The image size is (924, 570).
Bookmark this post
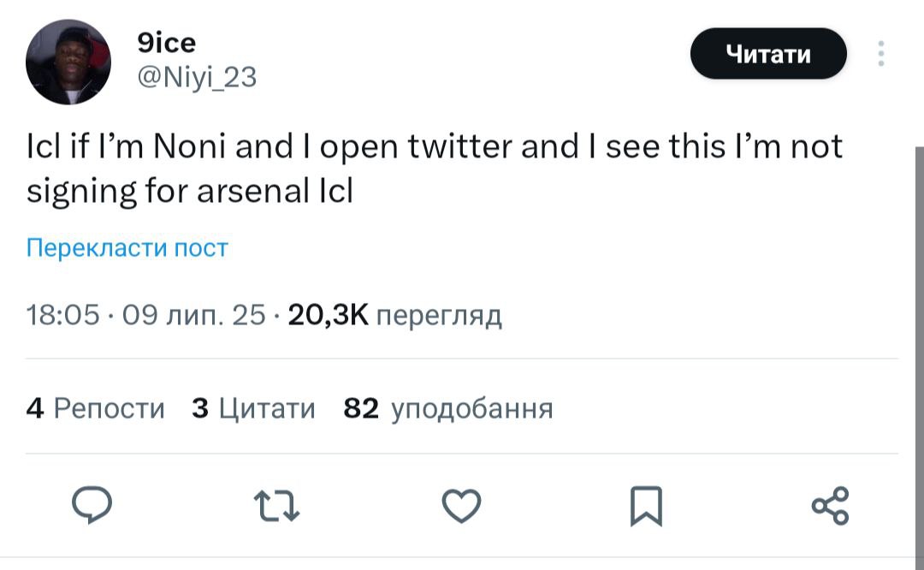[x=646, y=505]
